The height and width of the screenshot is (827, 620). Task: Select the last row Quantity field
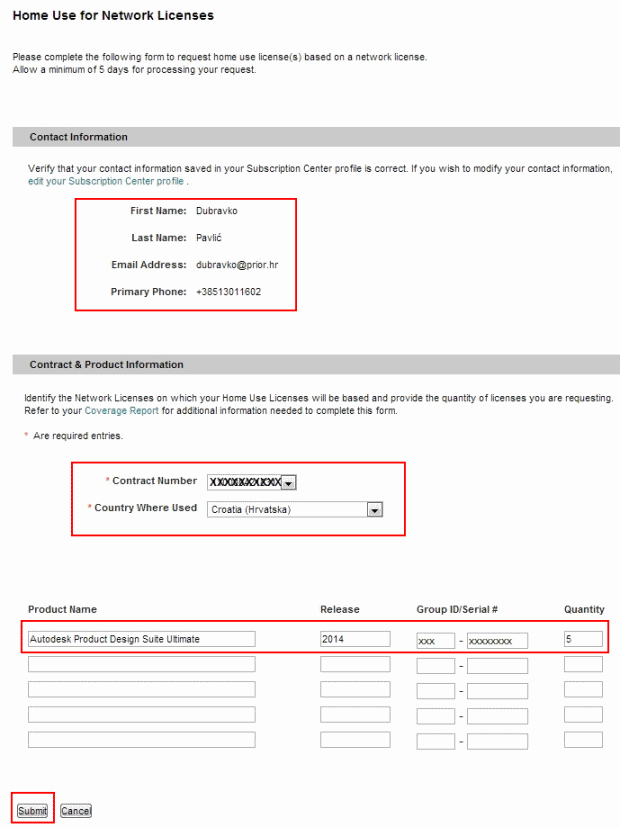[583, 740]
